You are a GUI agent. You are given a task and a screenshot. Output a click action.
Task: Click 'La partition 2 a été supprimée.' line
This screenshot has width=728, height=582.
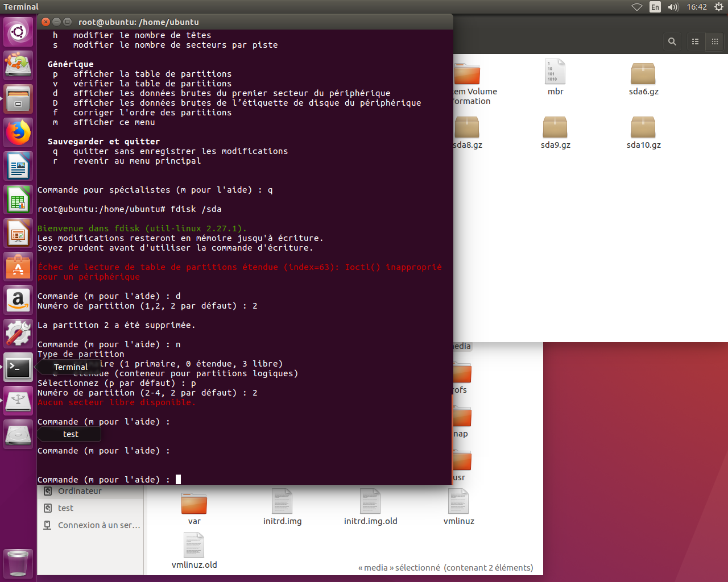[117, 325]
